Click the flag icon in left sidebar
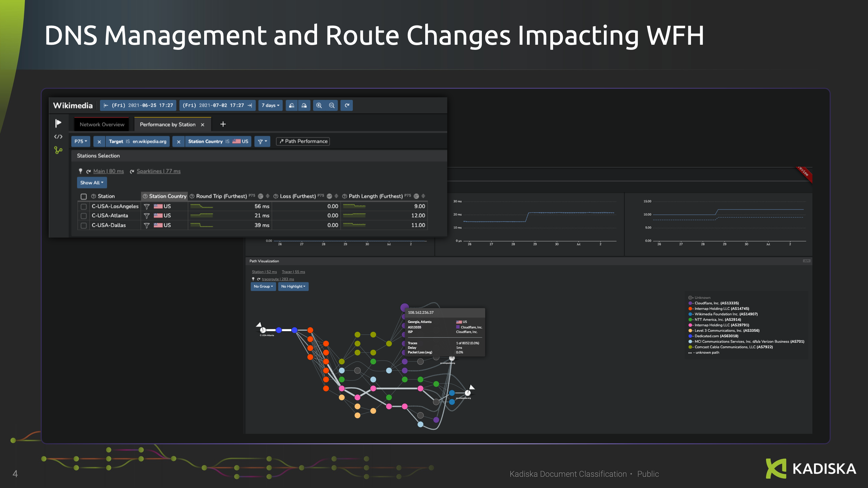The height and width of the screenshot is (488, 868). 58,123
